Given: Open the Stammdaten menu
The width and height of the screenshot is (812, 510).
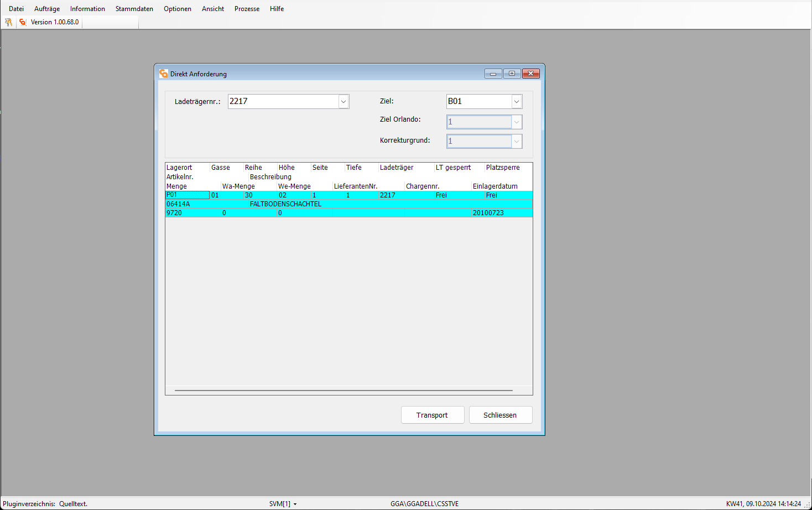Looking at the screenshot, I should 134,9.
